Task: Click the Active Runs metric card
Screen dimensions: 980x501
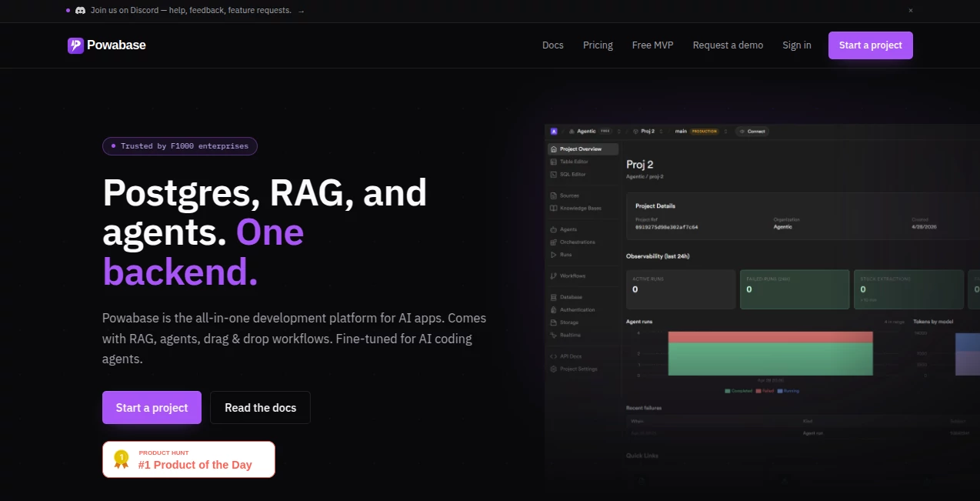Action: coord(681,289)
